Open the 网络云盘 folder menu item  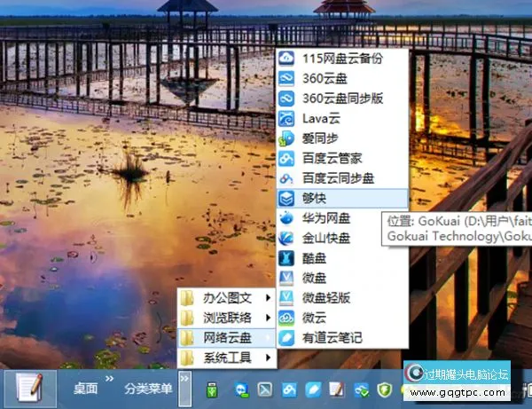(x=227, y=338)
